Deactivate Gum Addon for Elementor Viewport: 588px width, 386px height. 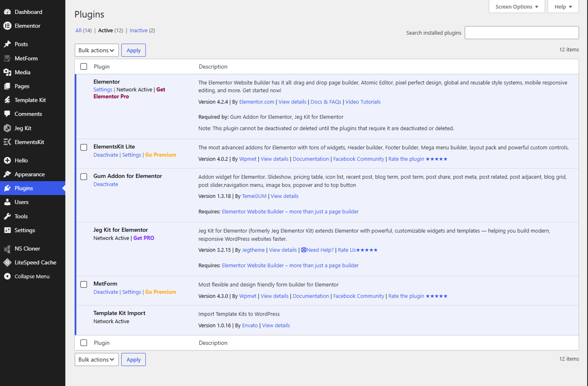click(106, 184)
